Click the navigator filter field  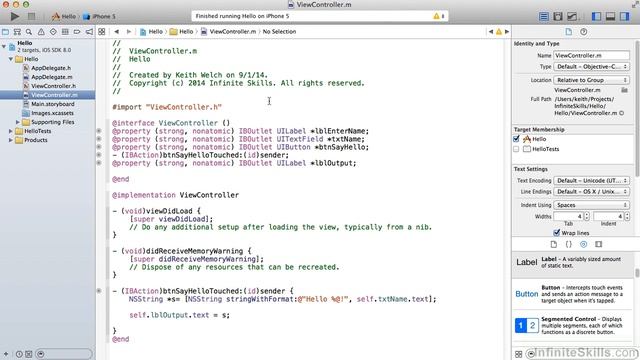pyautogui.click(x=63, y=354)
